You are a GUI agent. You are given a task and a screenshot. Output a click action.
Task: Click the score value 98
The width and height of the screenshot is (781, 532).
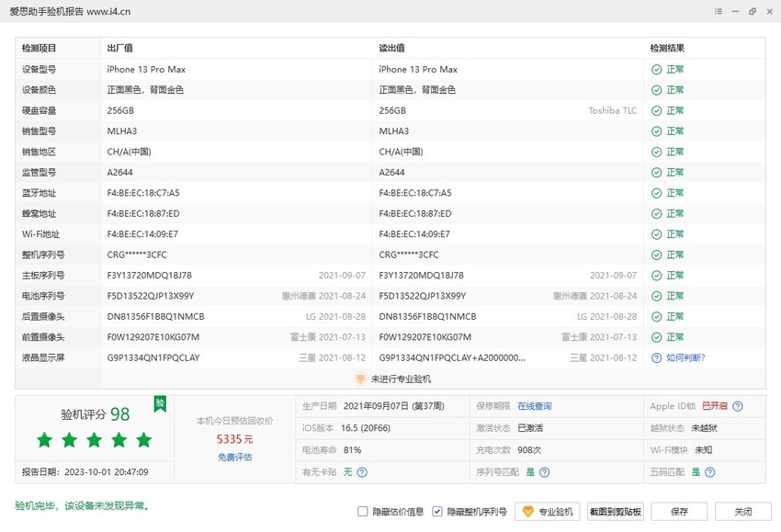[120, 414]
